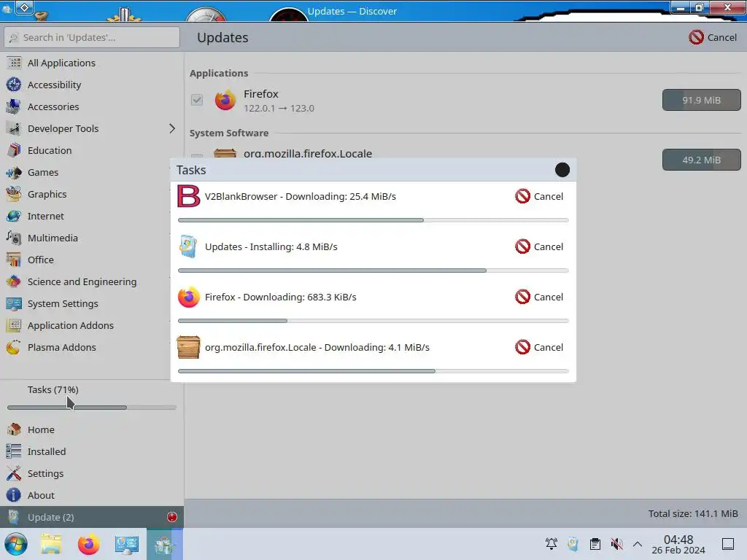Click the V2BlankBrowser task icon
Screen dimensions: 747x560
click(x=189, y=196)
